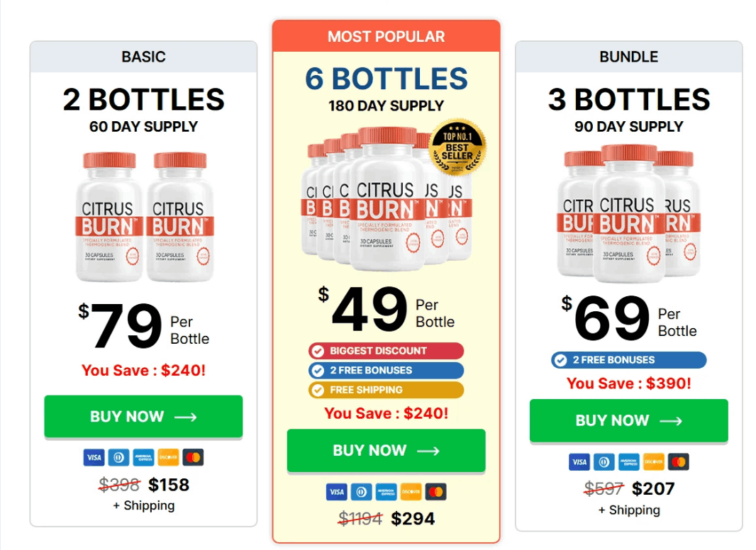Image resolution: width=756 pixels, height=550 pixels.
Task: Select the BUNDLE package header
Action: tap(629, 57)
